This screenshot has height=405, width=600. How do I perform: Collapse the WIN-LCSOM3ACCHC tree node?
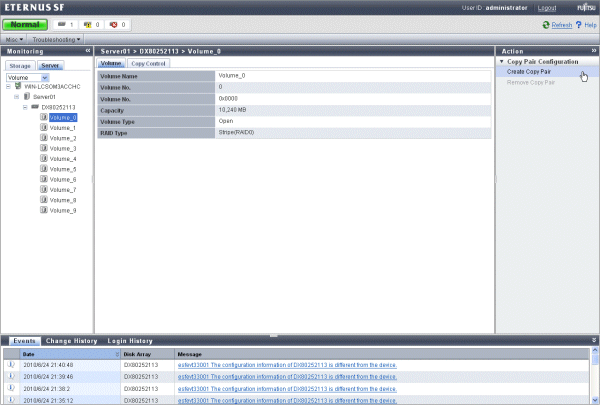(x=8, y=87)
